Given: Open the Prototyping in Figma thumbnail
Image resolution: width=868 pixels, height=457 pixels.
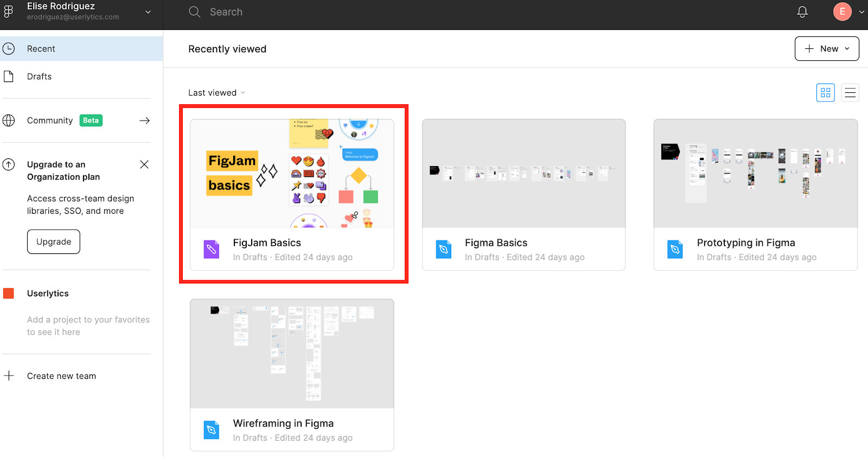Looking at the screenshot, I should click(x=755, y=174).
